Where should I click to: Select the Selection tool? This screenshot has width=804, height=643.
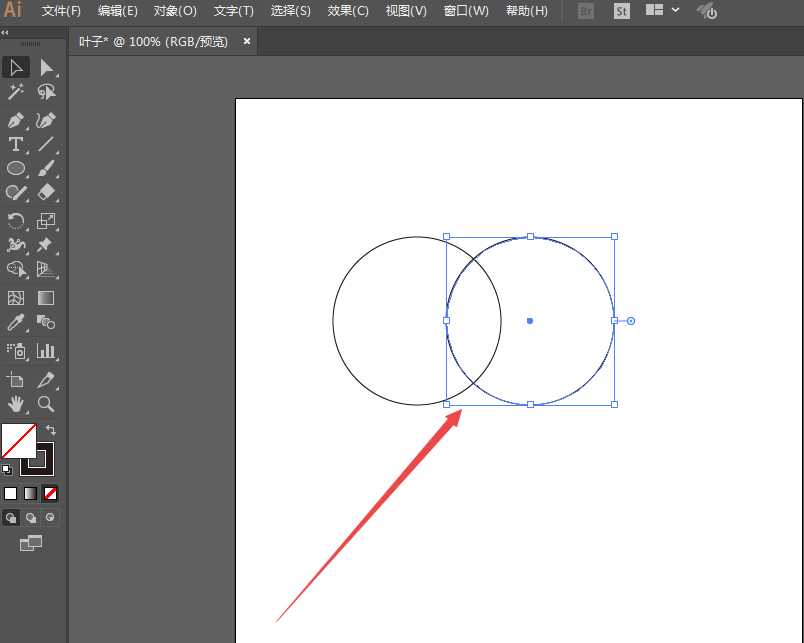(15, 67)
